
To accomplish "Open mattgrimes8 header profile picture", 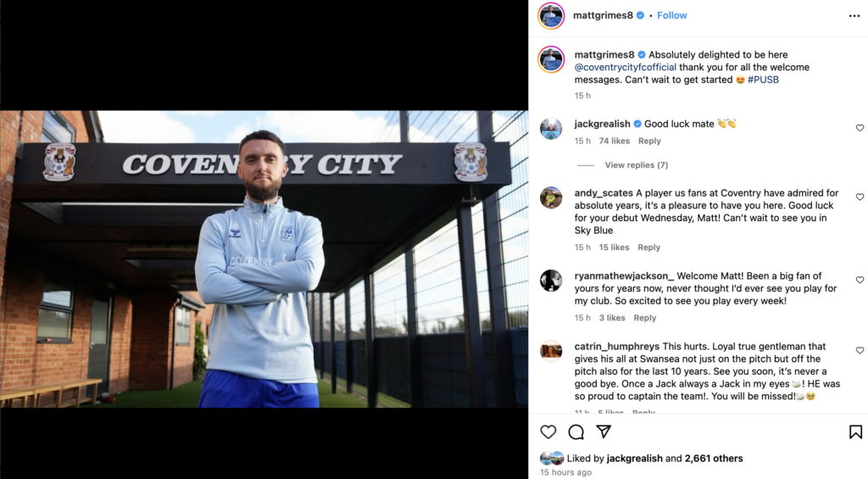I will [551, 15].
